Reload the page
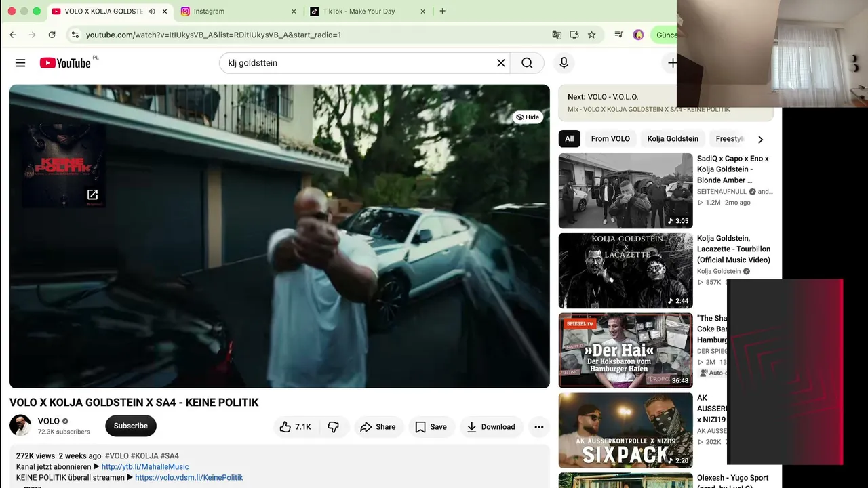Viewport: 868px width, 488px height. pos(52,35)
